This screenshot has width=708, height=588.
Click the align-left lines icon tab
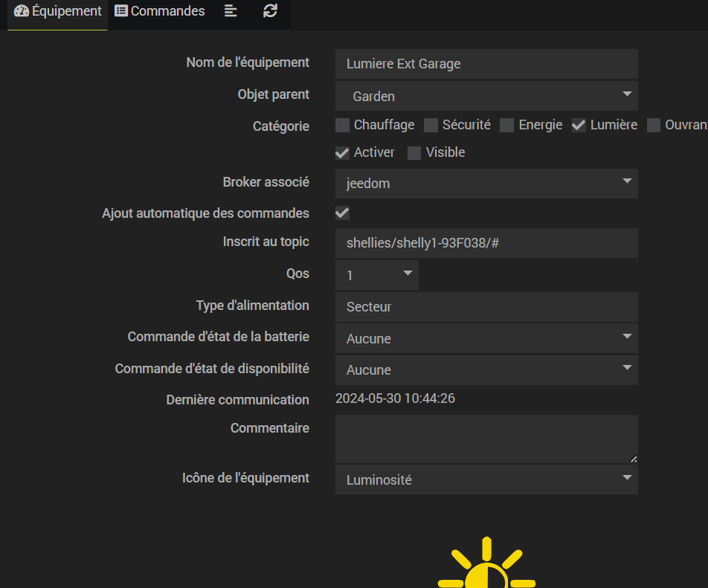click(231, 11)
